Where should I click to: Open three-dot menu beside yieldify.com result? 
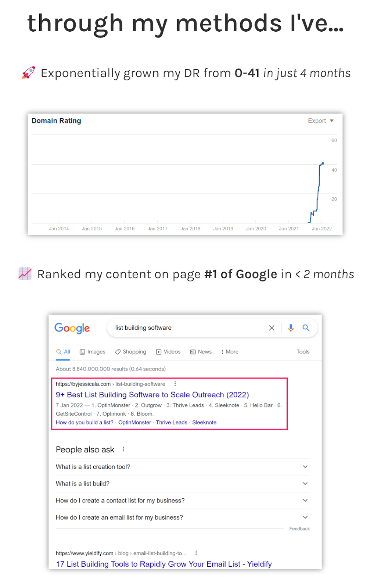coord(196,553)
